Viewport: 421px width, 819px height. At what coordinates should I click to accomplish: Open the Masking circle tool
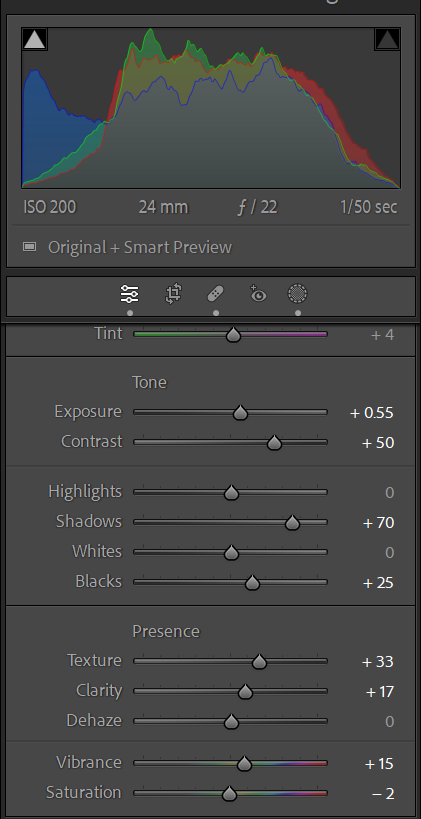[298, 294]
